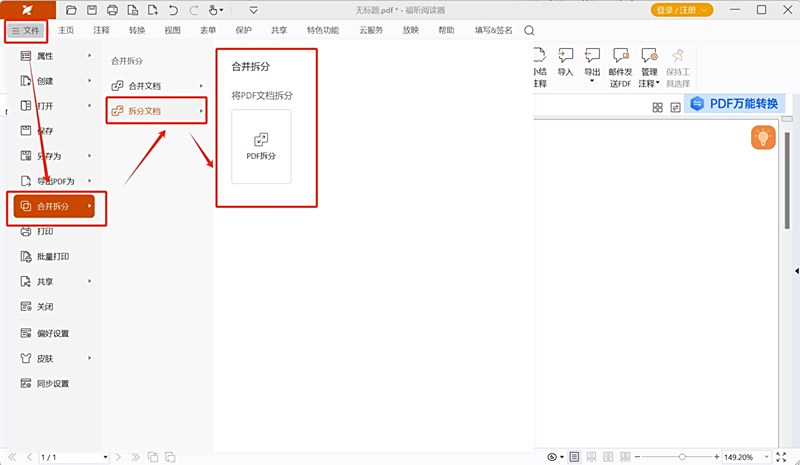Open the 放映 tab
Screen dimensions: 800x465
[411, 30]
